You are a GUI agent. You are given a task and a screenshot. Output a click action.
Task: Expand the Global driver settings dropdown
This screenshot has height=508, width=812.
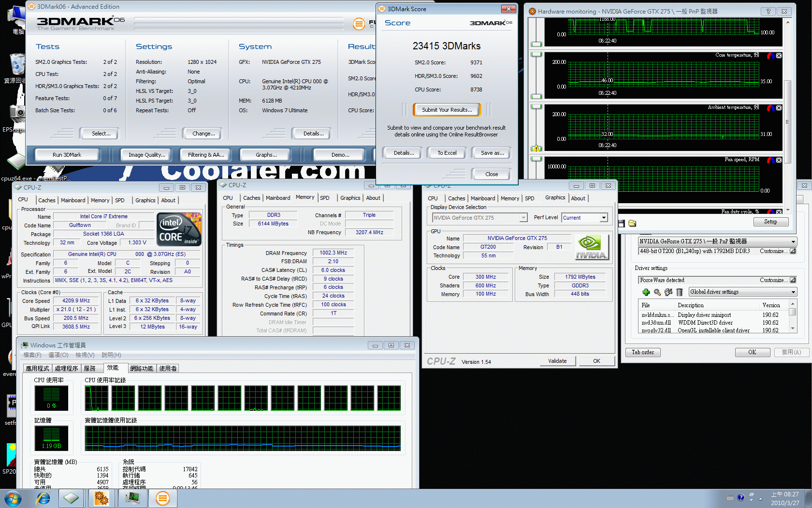coord(793,292)
